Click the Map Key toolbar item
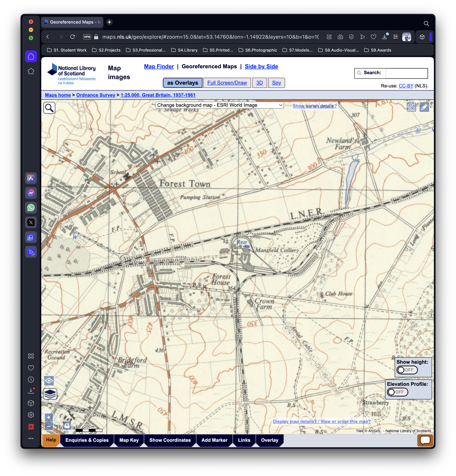The image size is (456, 476). pos(129,440)
